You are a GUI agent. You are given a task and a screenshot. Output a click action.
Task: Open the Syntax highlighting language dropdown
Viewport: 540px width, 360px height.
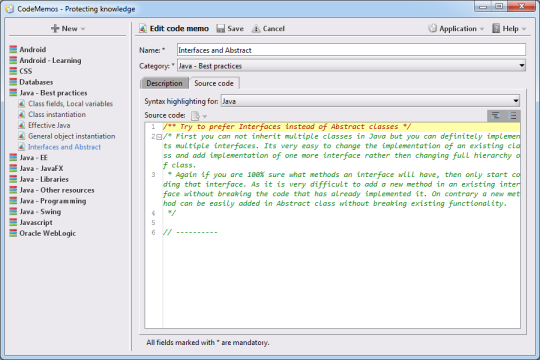pos(370,101)
